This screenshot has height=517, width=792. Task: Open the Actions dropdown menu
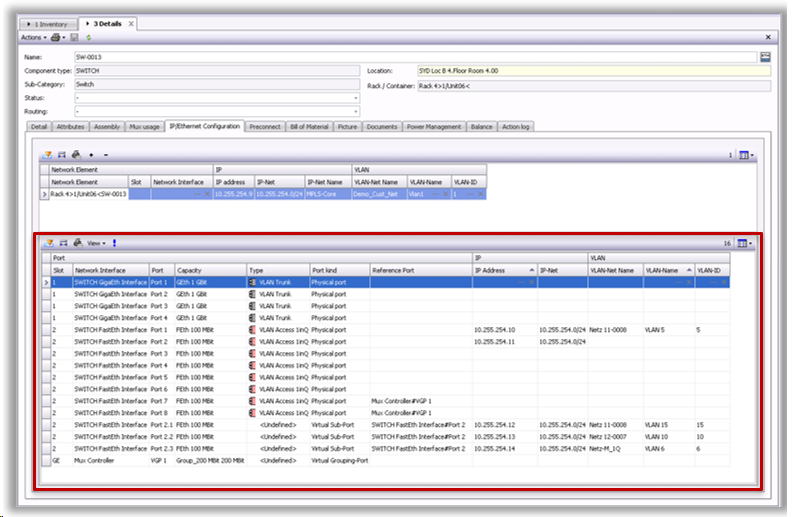click(x=33, y=37)
